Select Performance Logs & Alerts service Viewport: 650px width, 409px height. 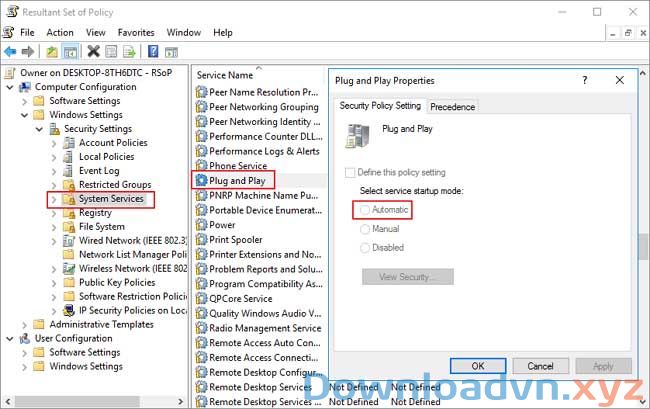[x=264, y=151]
